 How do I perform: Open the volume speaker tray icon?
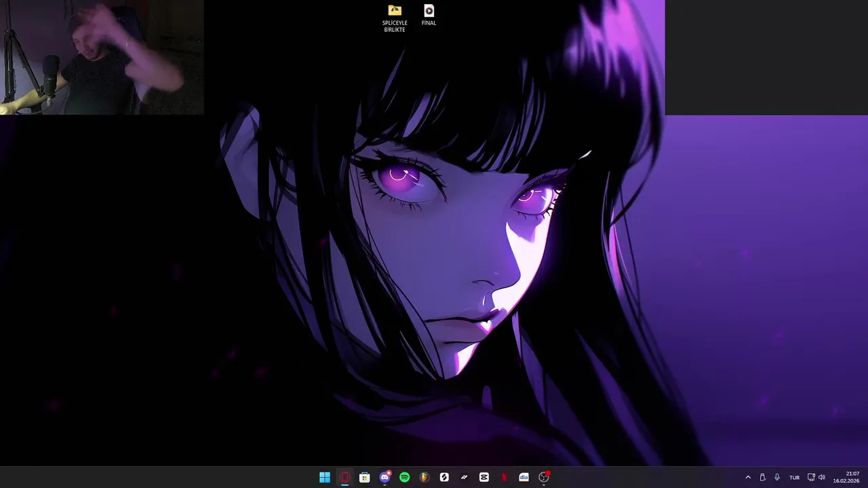[822, 477]
